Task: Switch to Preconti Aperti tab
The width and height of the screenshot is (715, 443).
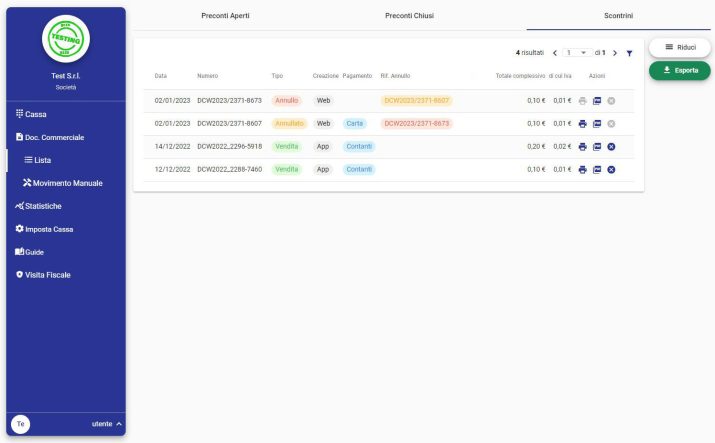Action: pyautogui.click(x=225, y=16)
